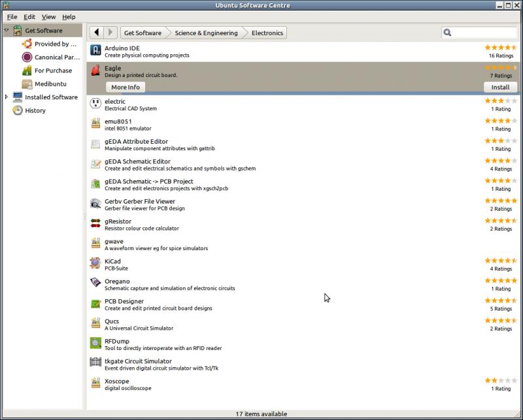Select the 'A Universal Circuit Simulator' description
Image resolution: width=523 pixels, height=420 pixels.
click(139, 328)
